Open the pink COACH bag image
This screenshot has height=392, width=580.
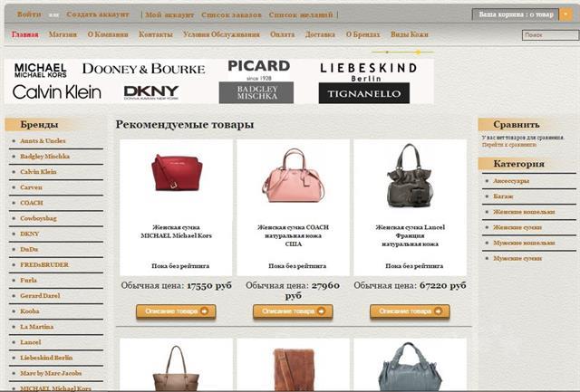[x=293, y=175]
